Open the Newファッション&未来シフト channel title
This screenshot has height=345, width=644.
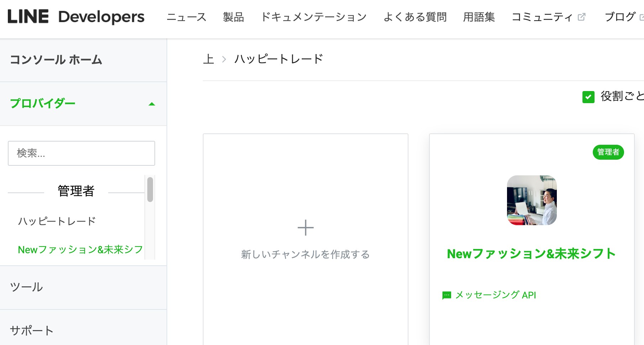pos(531,254)
